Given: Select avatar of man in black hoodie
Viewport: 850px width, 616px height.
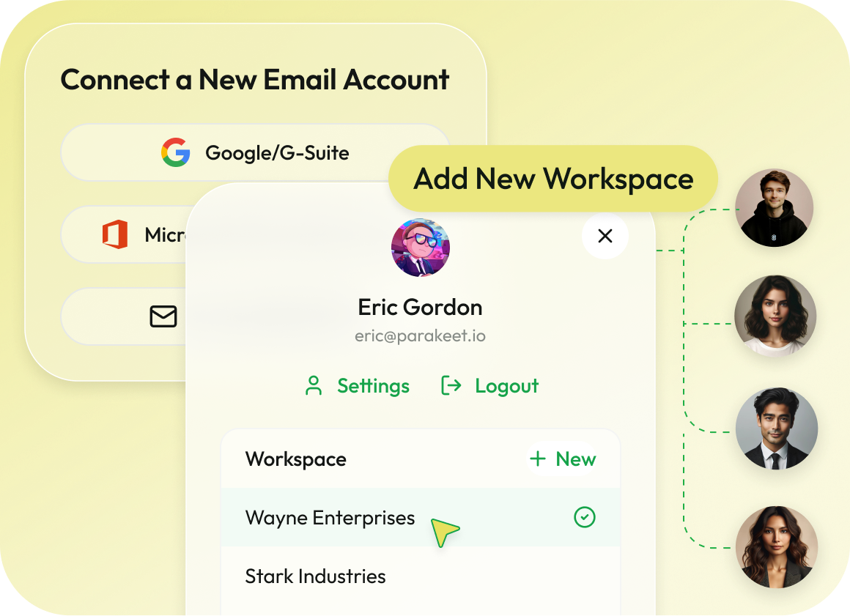Looking at the screenshot, I should click(774, 208).
